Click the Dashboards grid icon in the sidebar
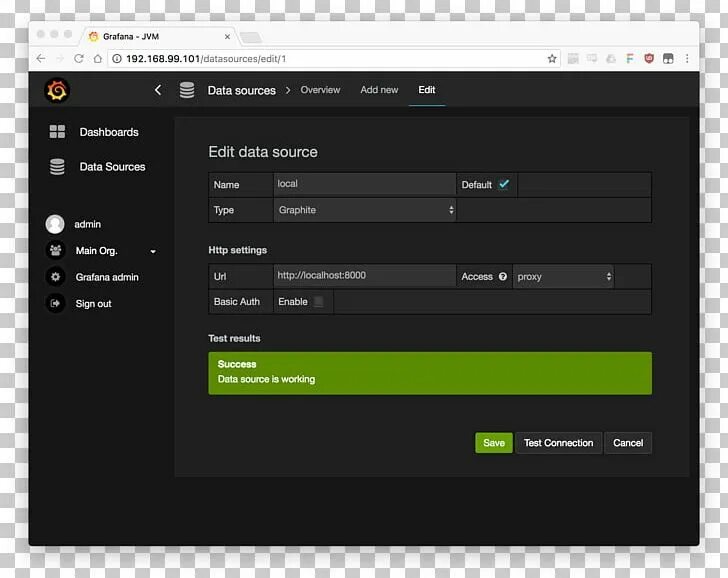 [x=58, y=132]
